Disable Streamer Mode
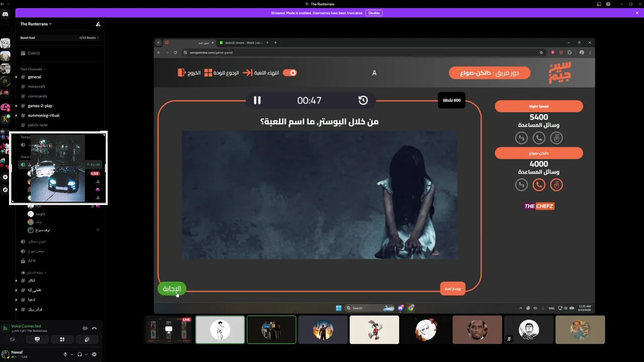This screenshot has width=644, height=362. (374, 13)
